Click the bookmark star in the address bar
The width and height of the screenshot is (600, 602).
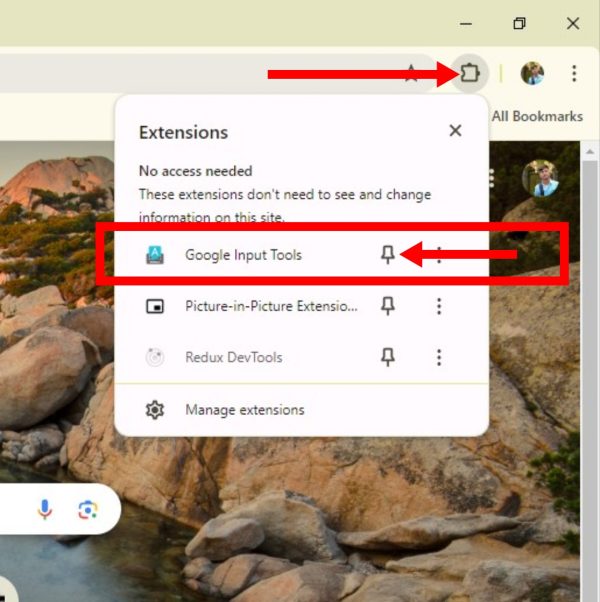412,73
